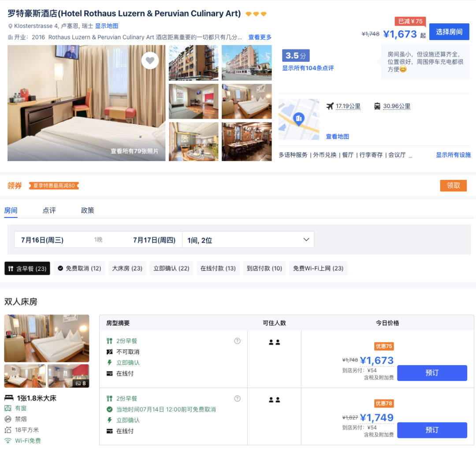Click the lightning icon in the second rate row
The height and width of the screenshot is (449, 476).
click(x=110, y=420)
